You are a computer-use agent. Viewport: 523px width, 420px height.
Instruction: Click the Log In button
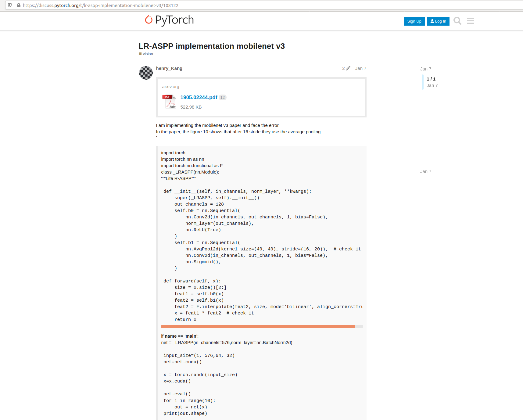point(438,21)
